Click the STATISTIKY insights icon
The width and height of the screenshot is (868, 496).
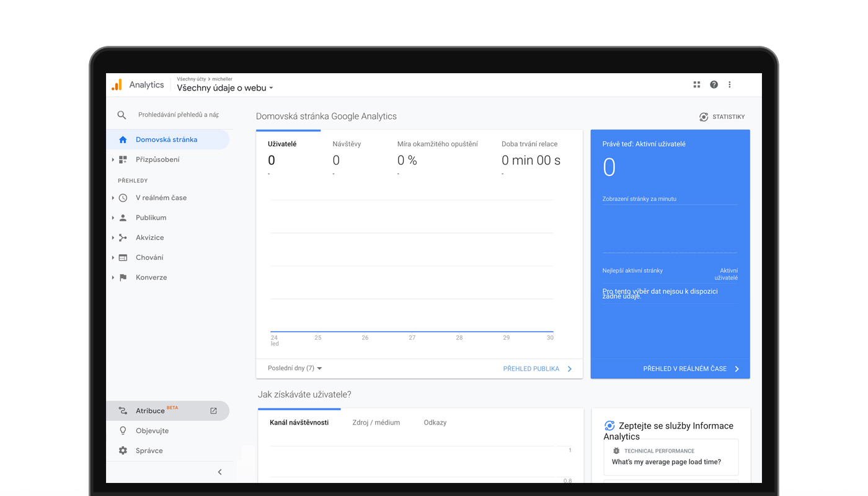pos(704,117)
